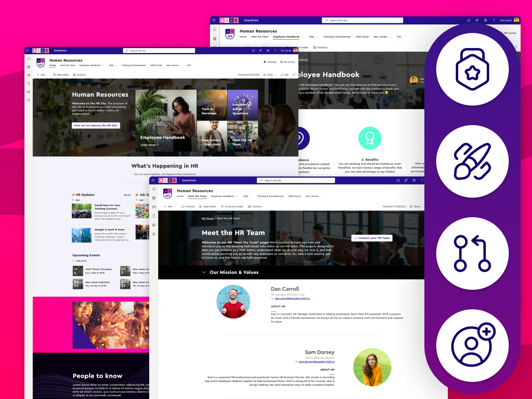Image resolution: width=532 pixels, height=399 pixels.
Task: Click the search box in the Meet the Team window
Action: tap(296, 180)
